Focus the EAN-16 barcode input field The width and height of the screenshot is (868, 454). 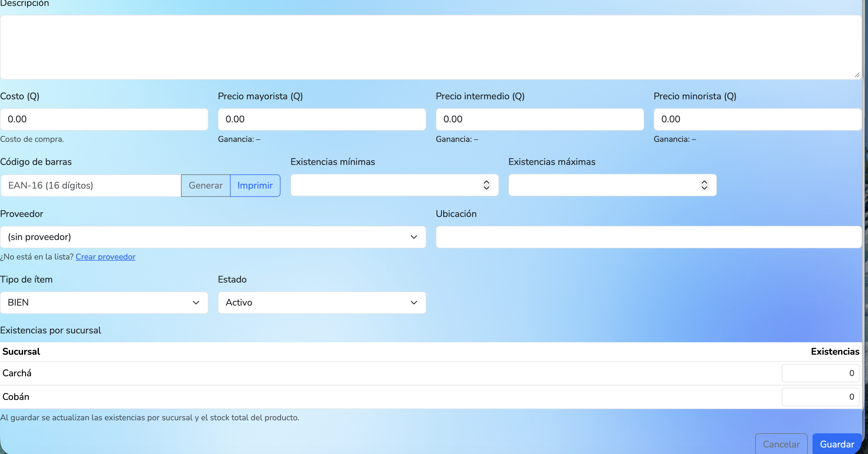(91, 186)
